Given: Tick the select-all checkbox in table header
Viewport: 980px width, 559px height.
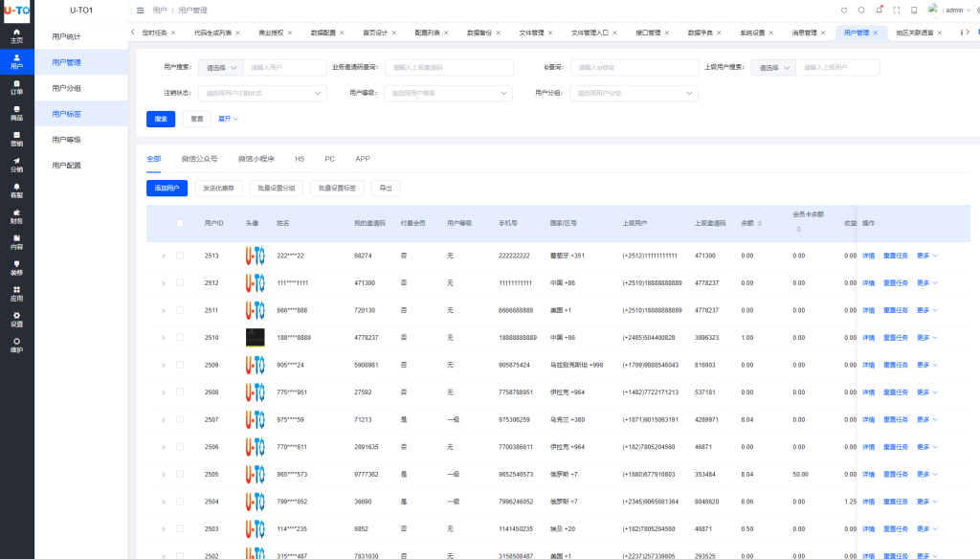Looking at the screenshot, I should point(180,223).
